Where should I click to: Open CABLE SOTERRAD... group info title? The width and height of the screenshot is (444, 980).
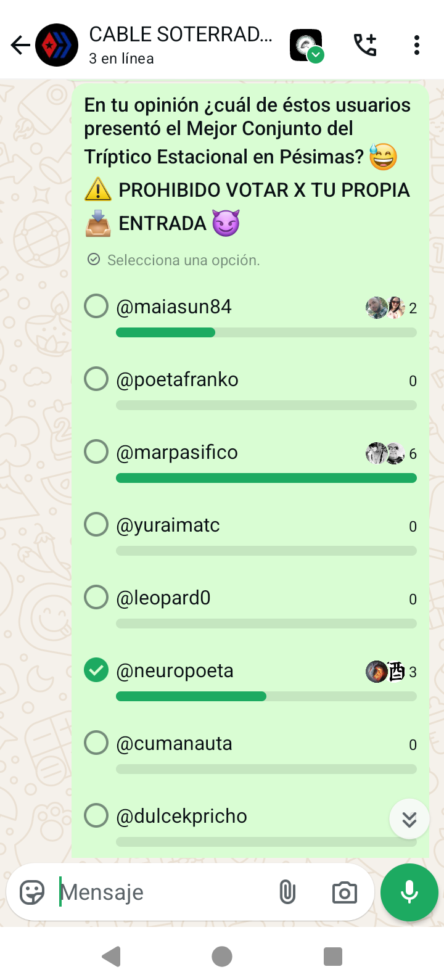click(181, 35)
